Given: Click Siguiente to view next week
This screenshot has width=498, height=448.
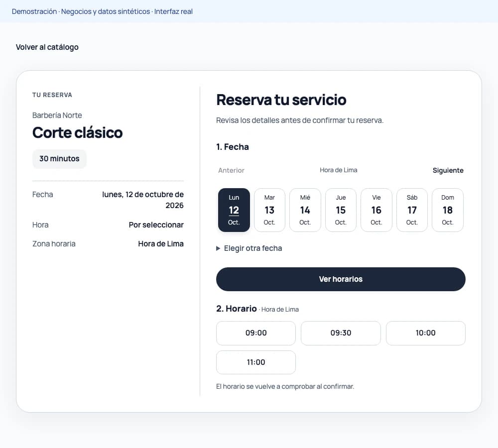Looking at the screenshot, I should pyautogui.click(x=448, y=171).
